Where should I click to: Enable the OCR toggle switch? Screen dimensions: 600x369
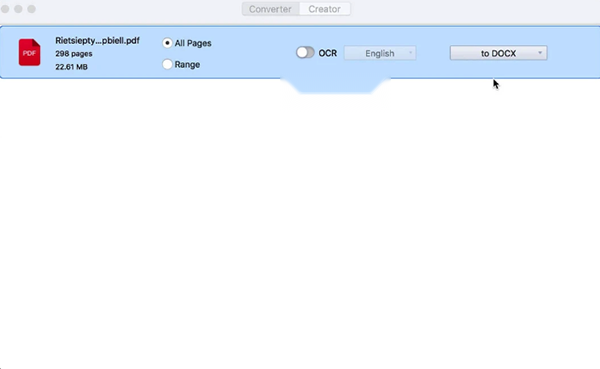point(305,52)
